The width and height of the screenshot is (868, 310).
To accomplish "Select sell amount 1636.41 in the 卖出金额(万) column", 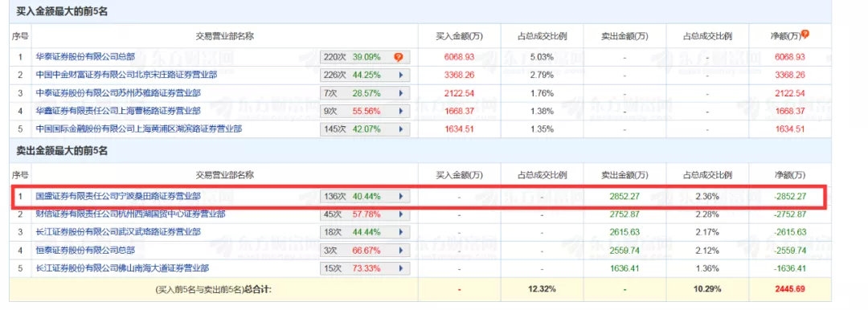I will [625, 268].
